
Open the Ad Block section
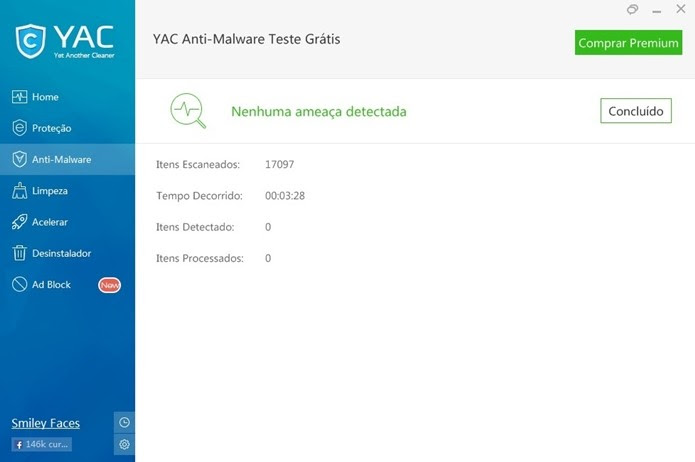pos(67,285)
